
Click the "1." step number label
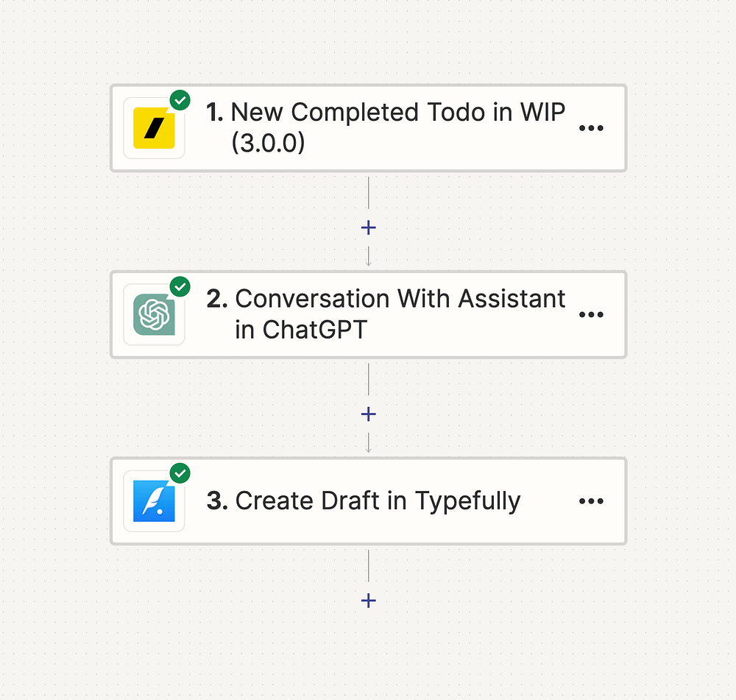pos(215,113)
